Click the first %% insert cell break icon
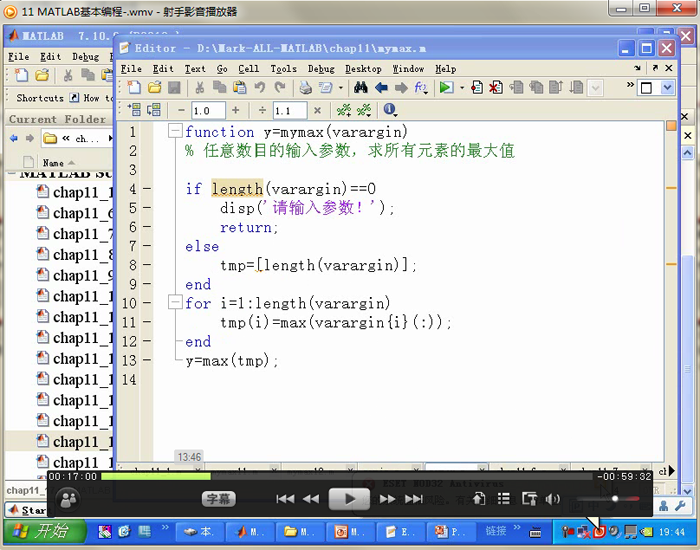Screen dimensions: 700x550 point(344,110)
